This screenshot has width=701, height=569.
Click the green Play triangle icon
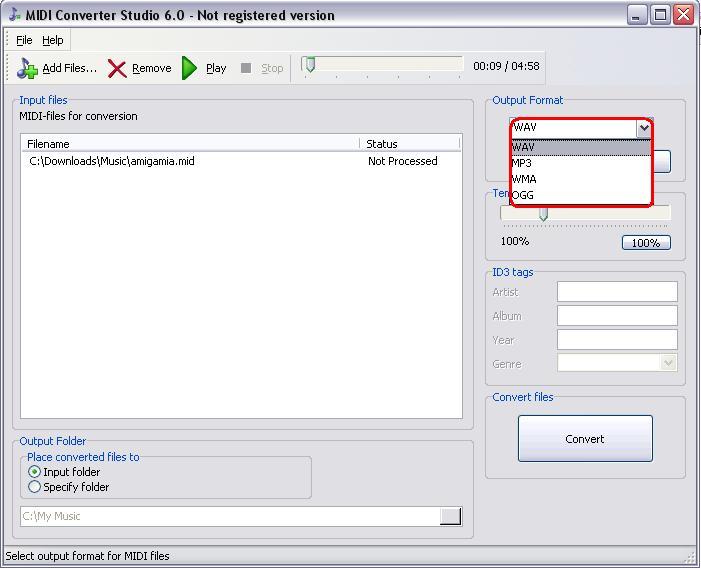coord(190,68)
